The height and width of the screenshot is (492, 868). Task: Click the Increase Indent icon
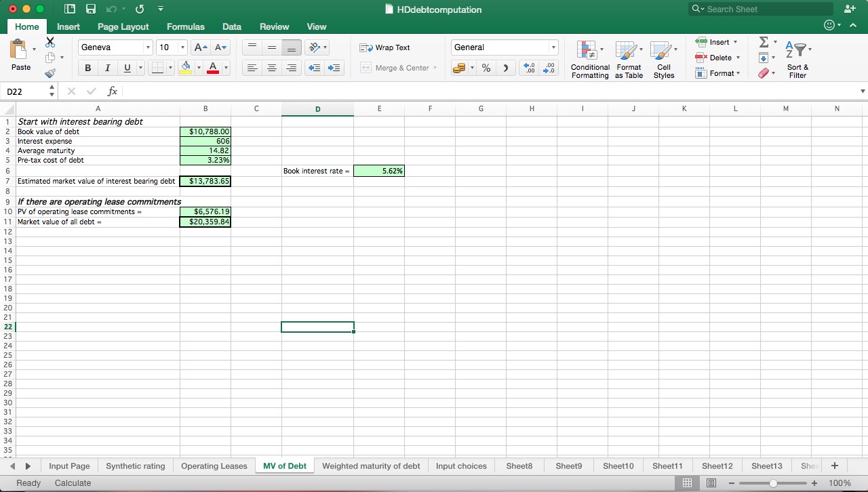[334, 68]
